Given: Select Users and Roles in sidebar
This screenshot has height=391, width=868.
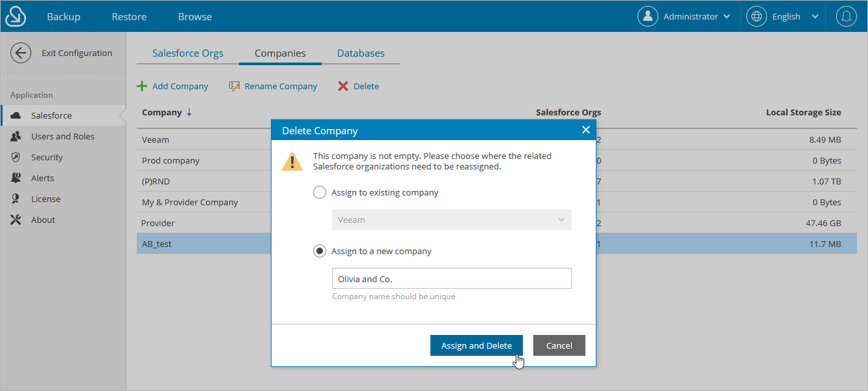Looking at the screenshot, I should pyautogui.click(x=63, y=136).
